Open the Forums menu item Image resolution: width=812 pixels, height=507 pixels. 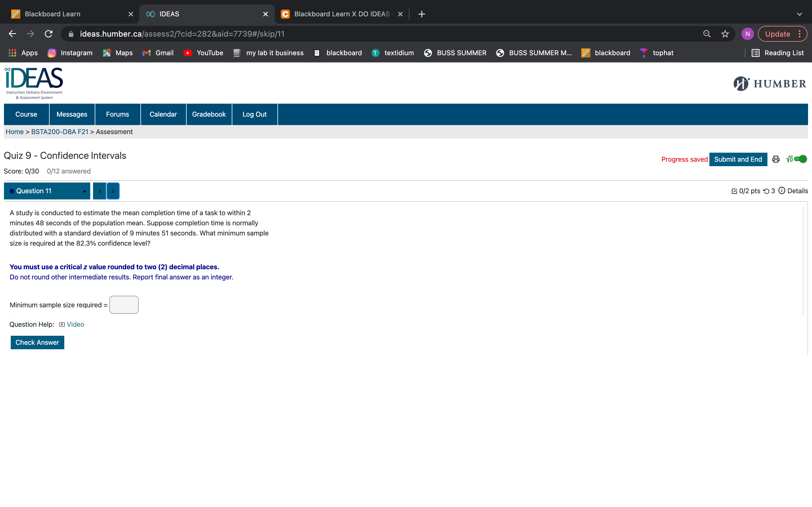click(118, 114)
